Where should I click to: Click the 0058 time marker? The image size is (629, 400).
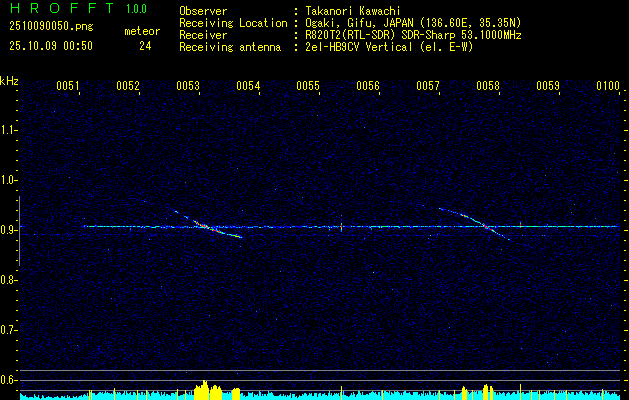pyautogui.click(x=488, y=86)
